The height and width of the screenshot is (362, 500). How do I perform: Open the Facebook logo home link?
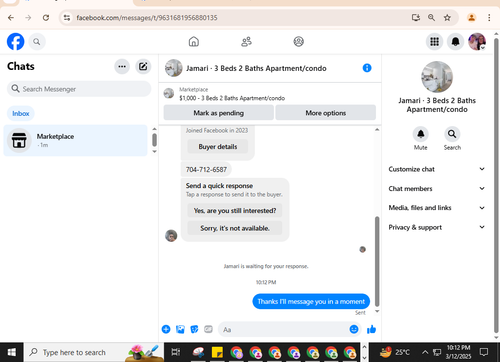click(15, 42)
